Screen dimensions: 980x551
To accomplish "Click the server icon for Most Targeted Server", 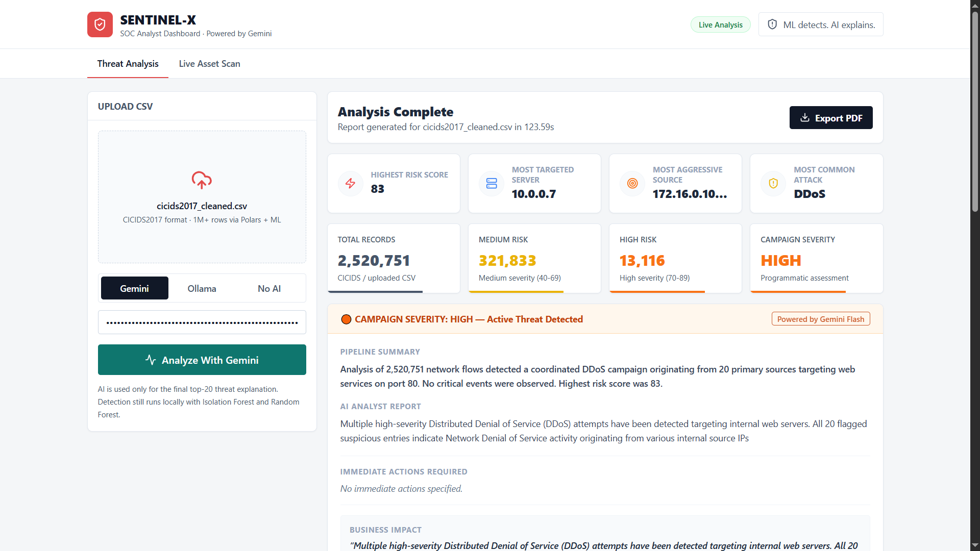I will [x=492, y=183].
